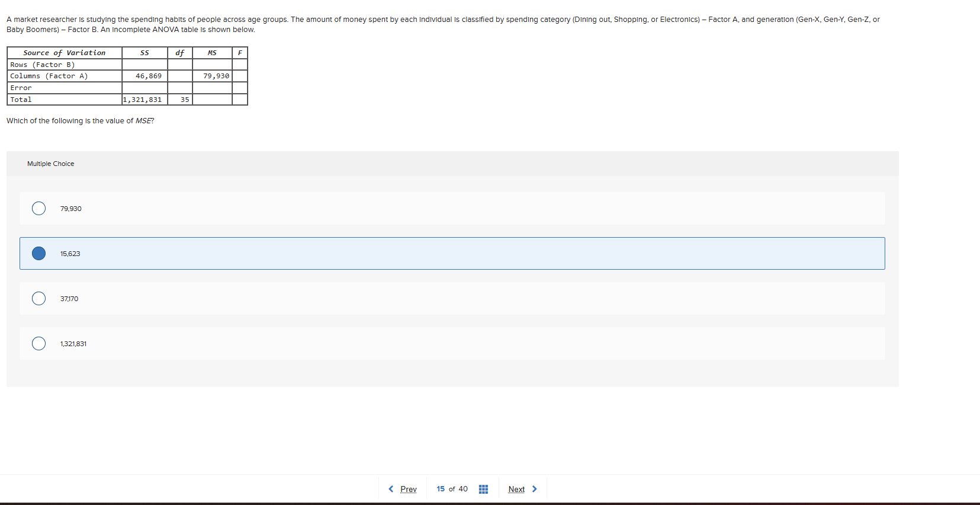This screenshot has height=505, width=980.
Task: Select the 15,623 answer radio button
Action: 38,254
